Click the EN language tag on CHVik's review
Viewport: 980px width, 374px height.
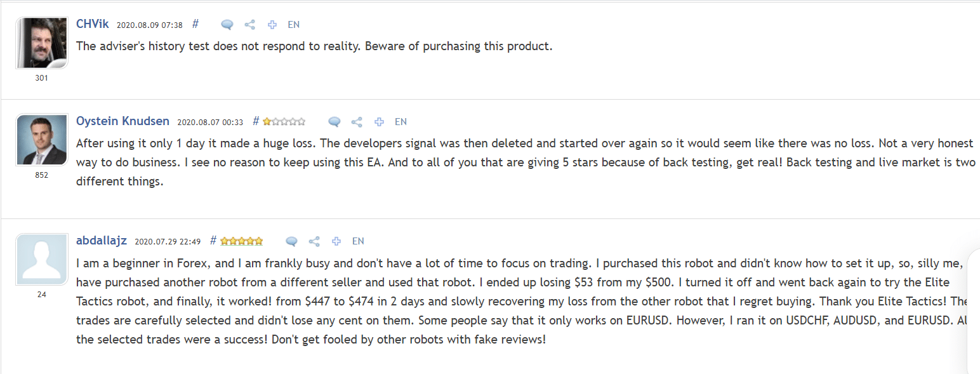click(x=294, y=25)
